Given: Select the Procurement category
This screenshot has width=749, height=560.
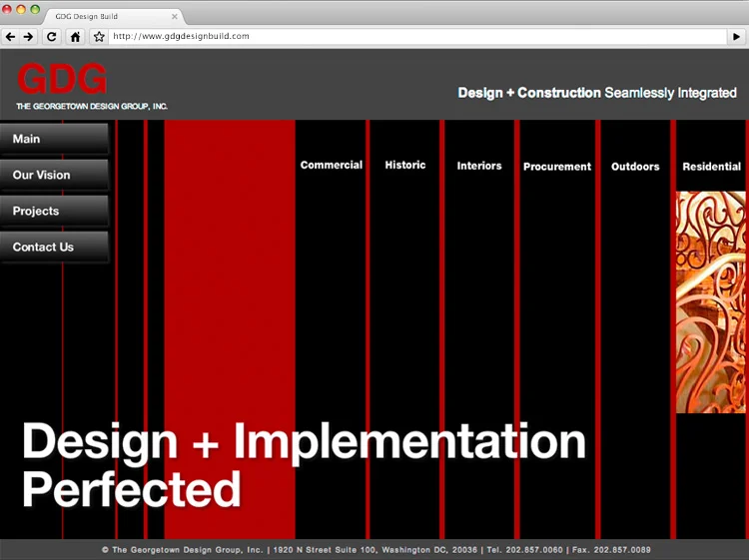Looking at the screenshot, I should click(x=557, y=167).
